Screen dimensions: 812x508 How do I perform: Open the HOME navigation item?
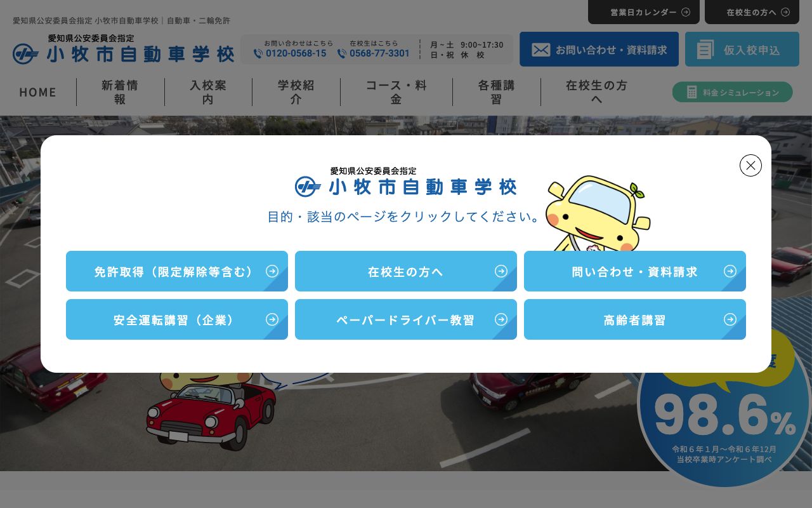click(x=37, y=92)
